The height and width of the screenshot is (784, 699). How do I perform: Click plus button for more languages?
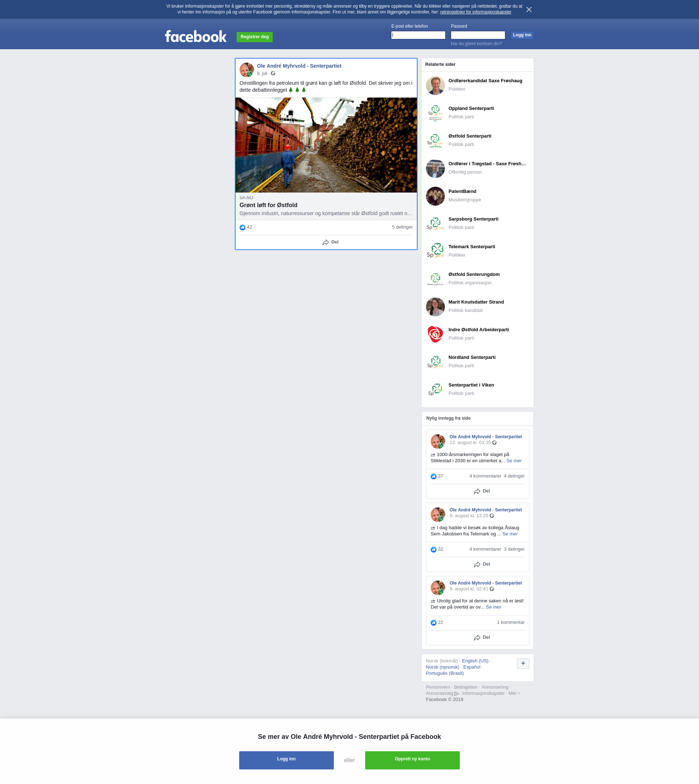[x=523, y=663]
